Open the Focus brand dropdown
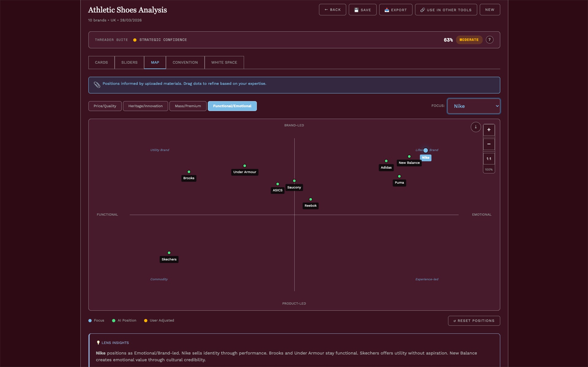The width and height of the screenshot is (588, 367). 473,106
